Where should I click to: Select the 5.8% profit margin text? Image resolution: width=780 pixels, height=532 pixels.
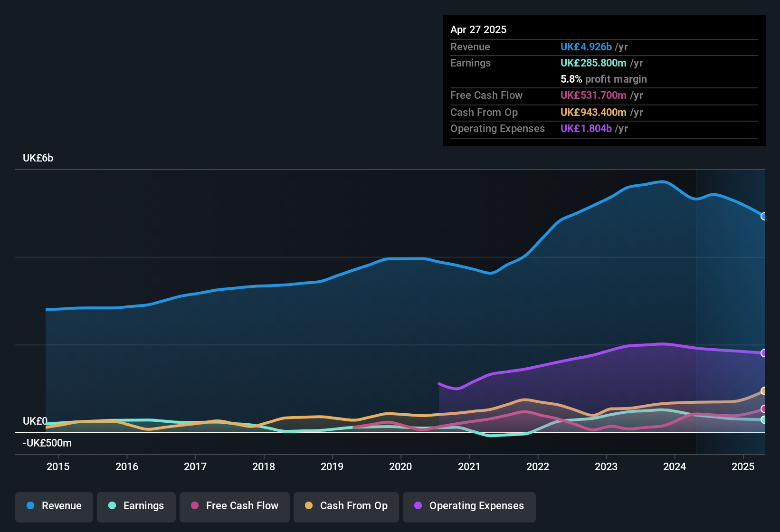coord(604,79)
